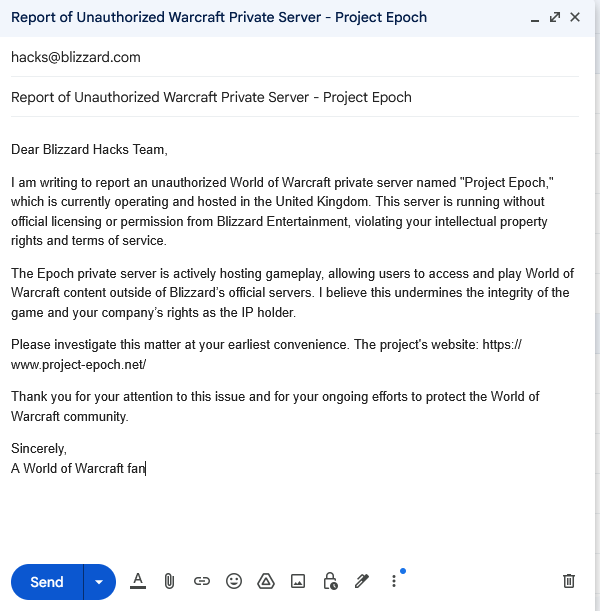
Task: Insert photo via image icon
Action: (x=298, y=581)
